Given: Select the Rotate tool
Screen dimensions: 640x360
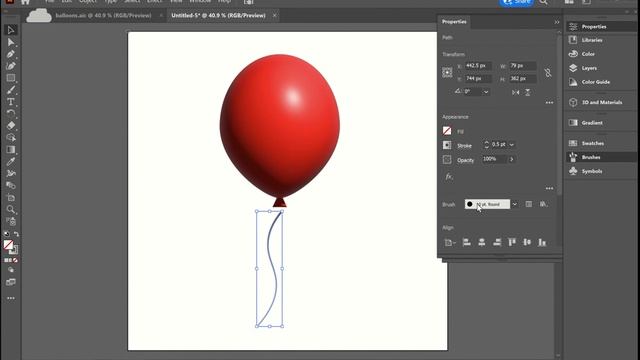Looking at the screenshot, I should [11, 113].
